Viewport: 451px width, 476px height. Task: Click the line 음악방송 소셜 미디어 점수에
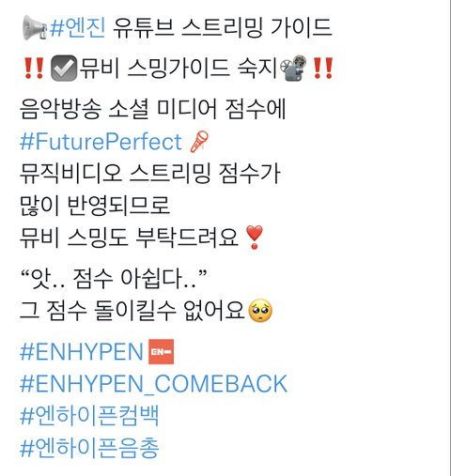tap(153, 109)
